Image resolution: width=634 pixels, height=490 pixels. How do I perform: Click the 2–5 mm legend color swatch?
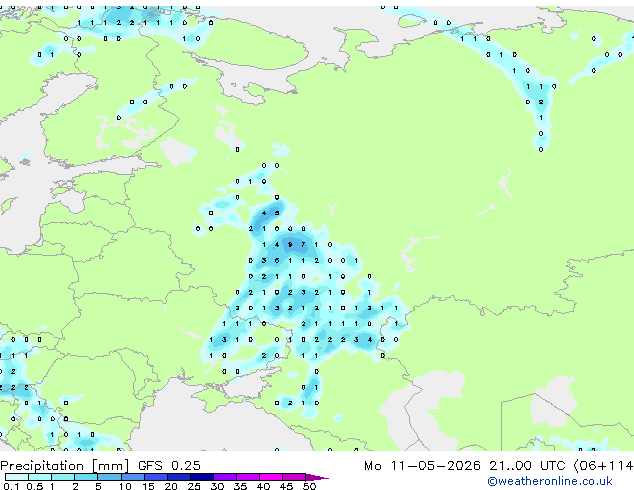click(x=86, y=477)
